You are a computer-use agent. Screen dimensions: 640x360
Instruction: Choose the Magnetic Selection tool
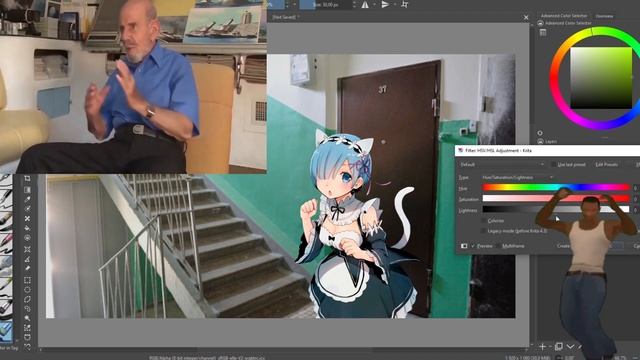tap(27, 347)
